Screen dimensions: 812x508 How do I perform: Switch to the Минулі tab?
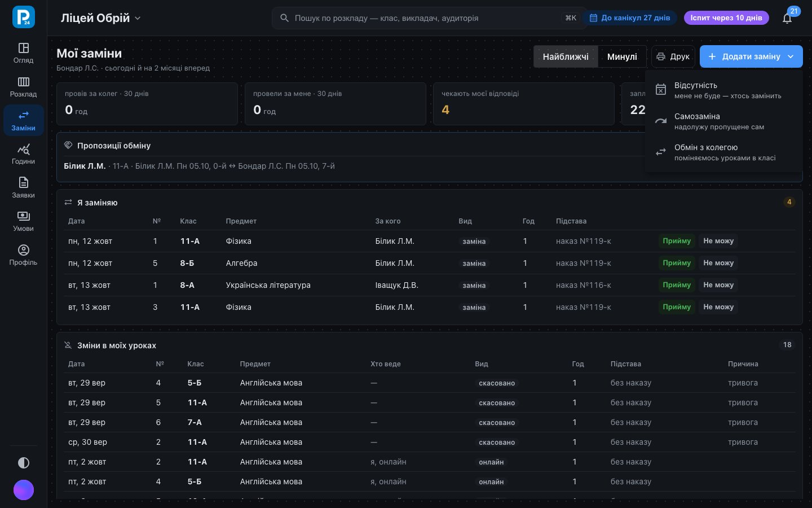pyautogui.click(x=622, y=56)
